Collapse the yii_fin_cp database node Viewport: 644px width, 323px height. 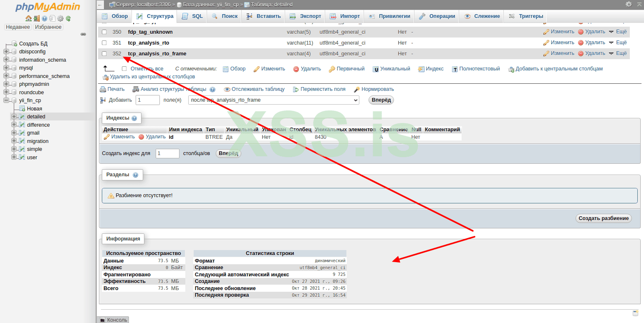click(x=6, y=100)
